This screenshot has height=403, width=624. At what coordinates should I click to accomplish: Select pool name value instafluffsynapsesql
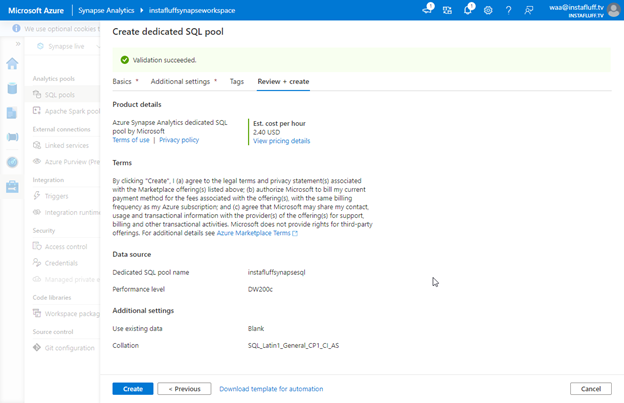(276, 273)
